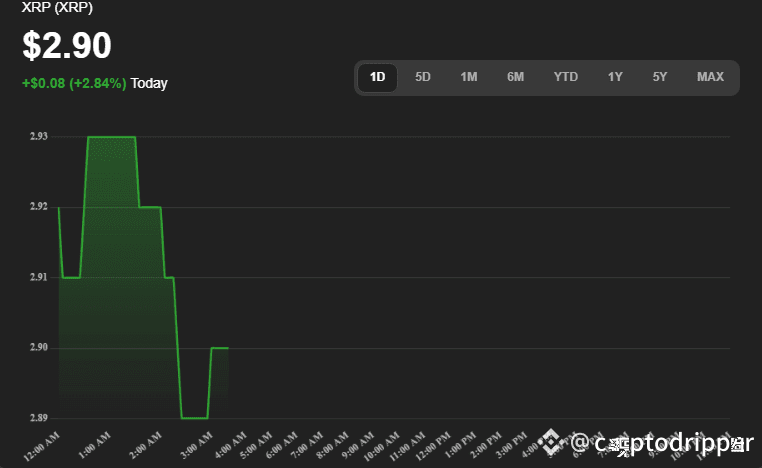The height and width of the screenshot is (468, 762).
Task: Click the 4:00 AM x-axis label
Action: [x=231, y=445]
